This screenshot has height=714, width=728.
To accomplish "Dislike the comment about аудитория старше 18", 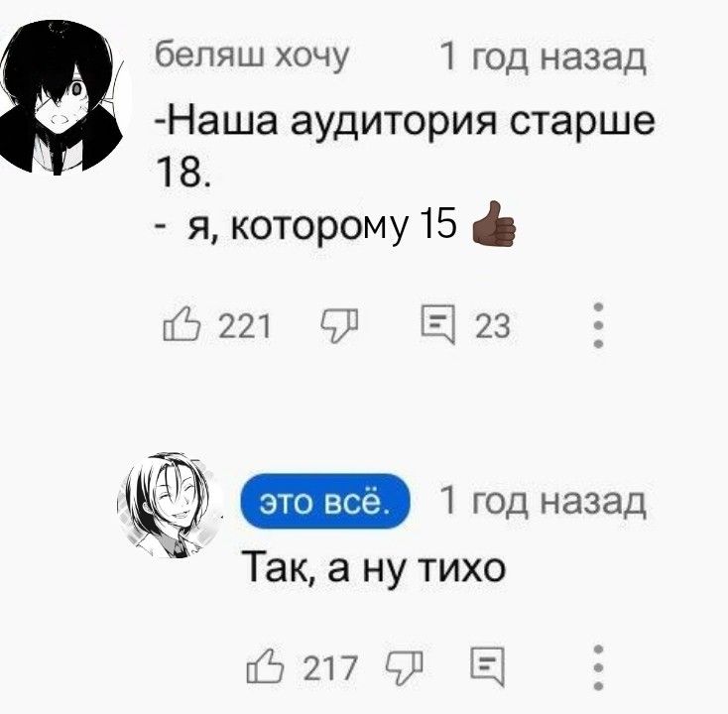I will coord(340,325).
